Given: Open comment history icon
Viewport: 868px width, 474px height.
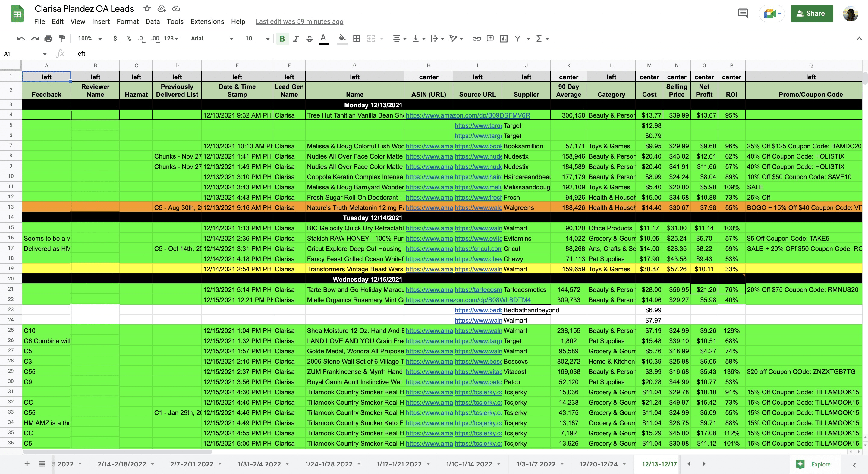Looking at the screenshot, I should tap(743, 14).
